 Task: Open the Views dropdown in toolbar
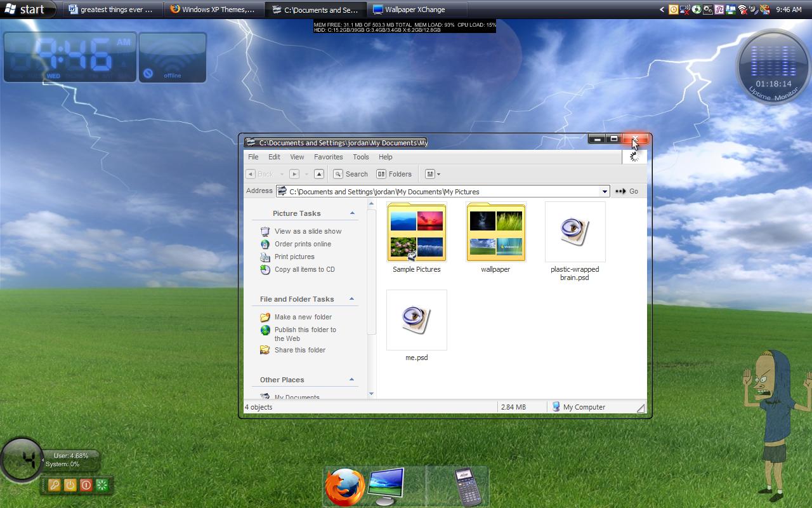pos(433,174)
